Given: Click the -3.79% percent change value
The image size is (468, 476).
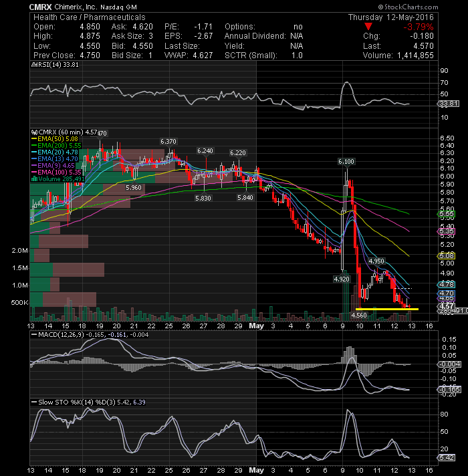Looking at the screenshot, I should point(419,27).
